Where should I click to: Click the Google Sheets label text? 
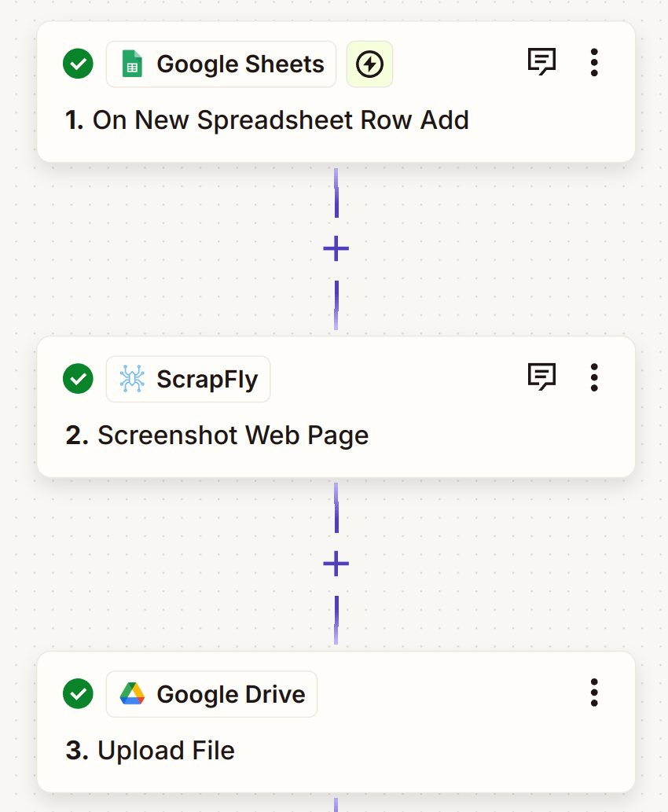point(240,64)
